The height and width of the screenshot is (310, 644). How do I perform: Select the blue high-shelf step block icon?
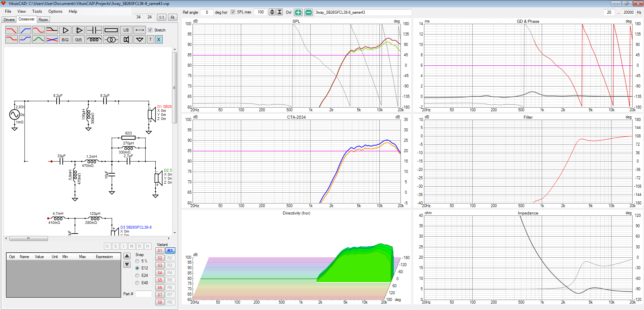click(25, 40)
